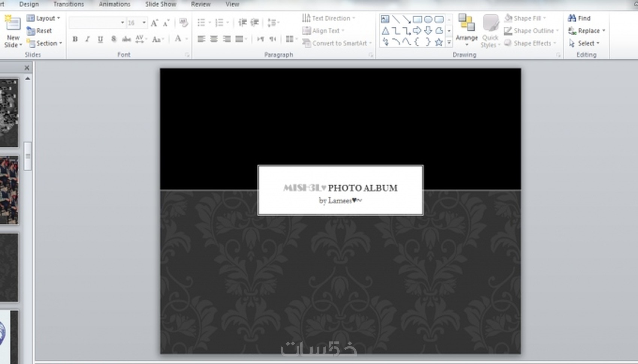
Task: Decrease the list indent level
Action: pyautogui.click(x=242, y=23)
